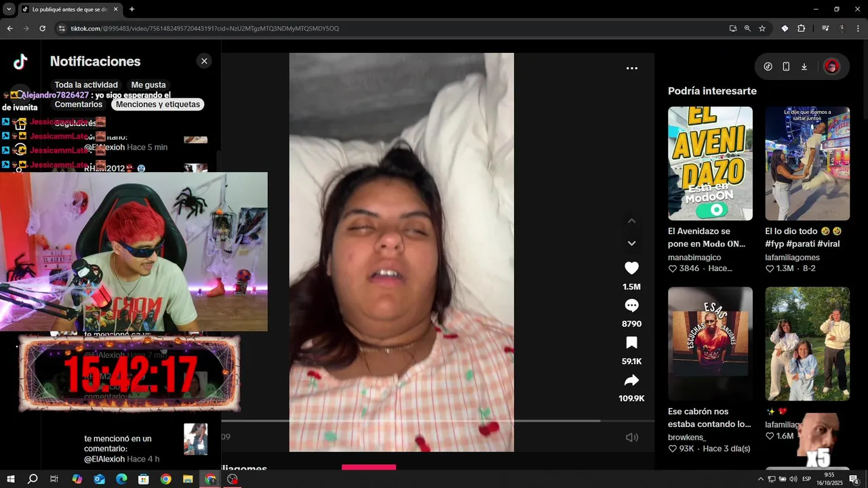Viewport: 868px width, 488px height.
Task: Click the install app icon in address bar
Action: coord(733,28)
